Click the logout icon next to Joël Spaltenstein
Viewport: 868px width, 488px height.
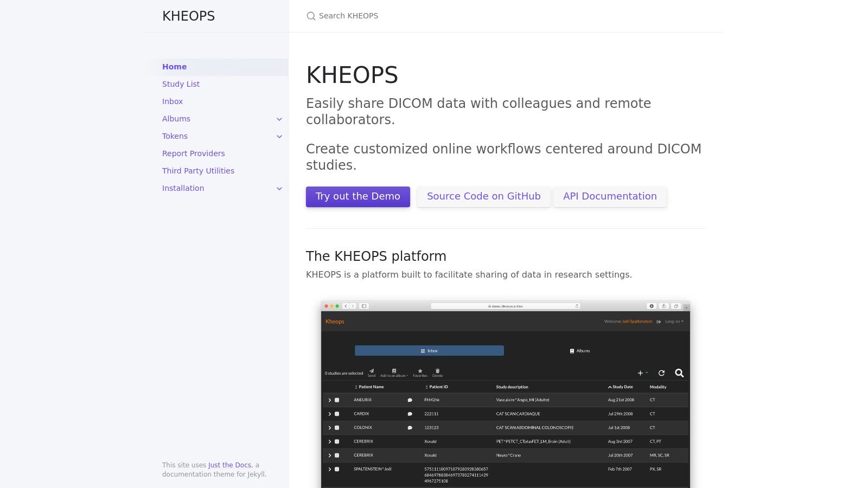659,321
